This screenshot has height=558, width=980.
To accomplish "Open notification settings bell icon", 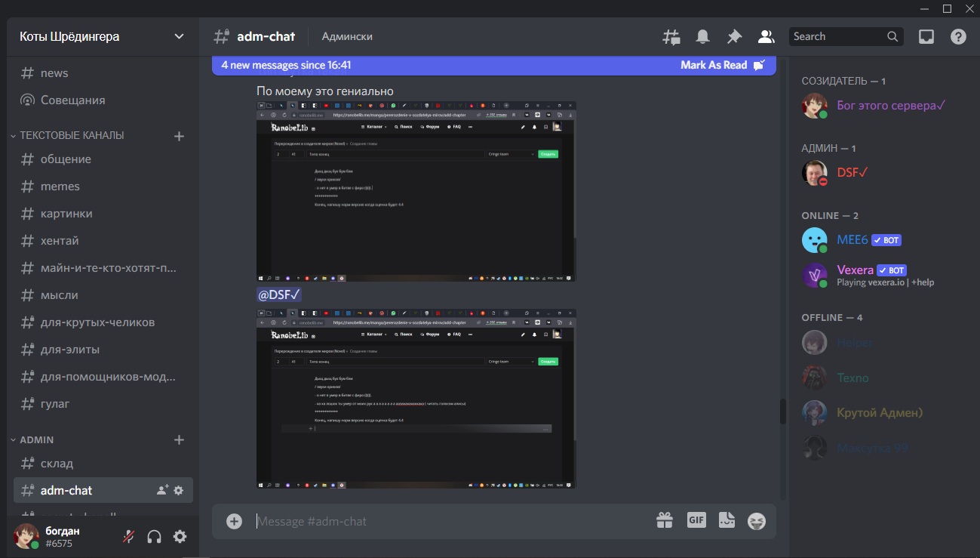I will (702, 36).
